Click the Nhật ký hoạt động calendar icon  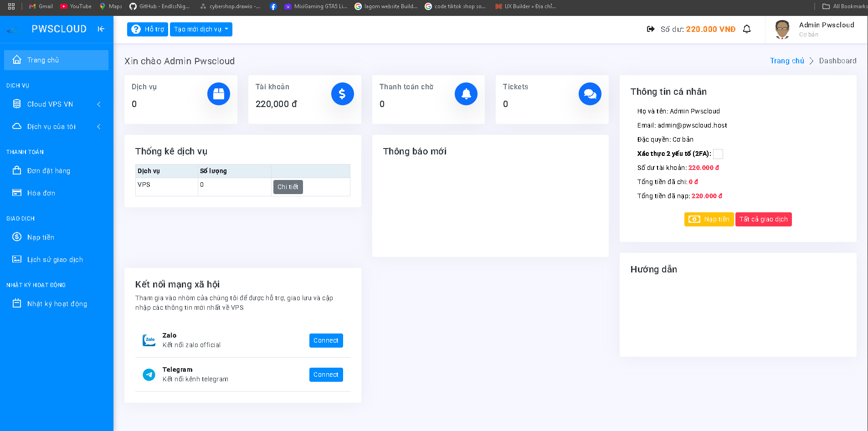[17, 303]
